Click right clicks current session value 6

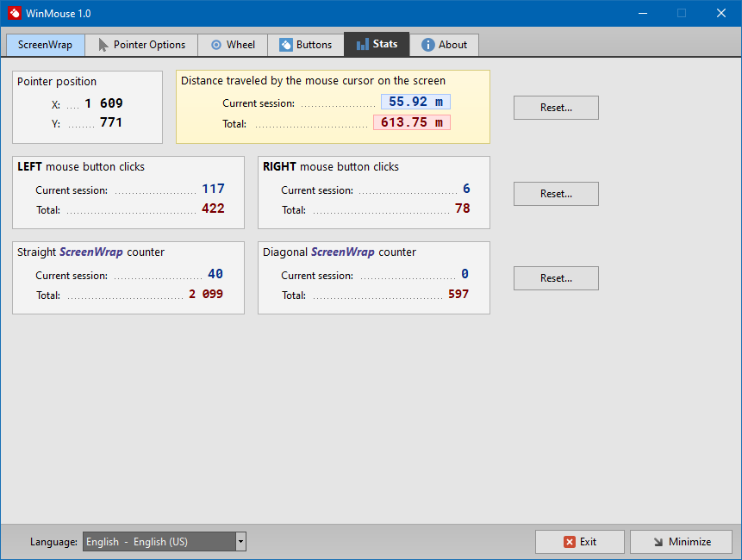(466, 190)
